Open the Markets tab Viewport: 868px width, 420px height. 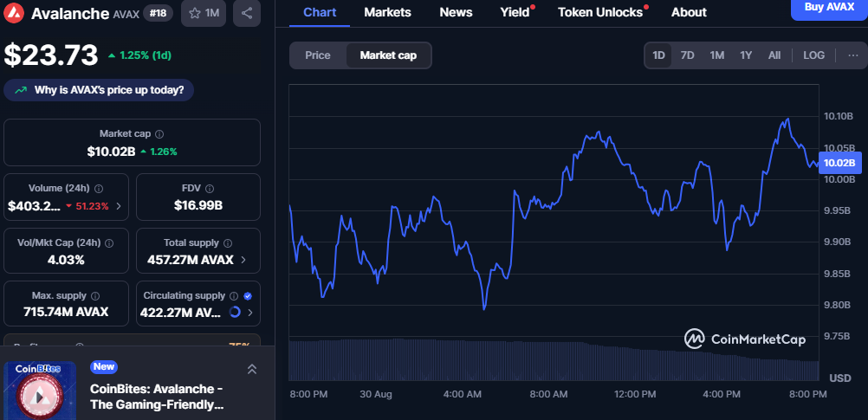pos(387,12)
